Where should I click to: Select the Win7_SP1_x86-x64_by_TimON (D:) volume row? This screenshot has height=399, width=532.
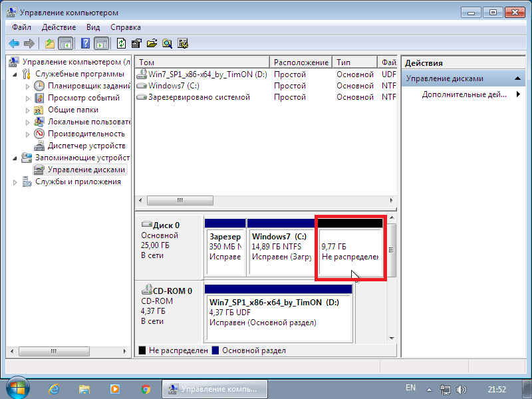coord(266,74)
